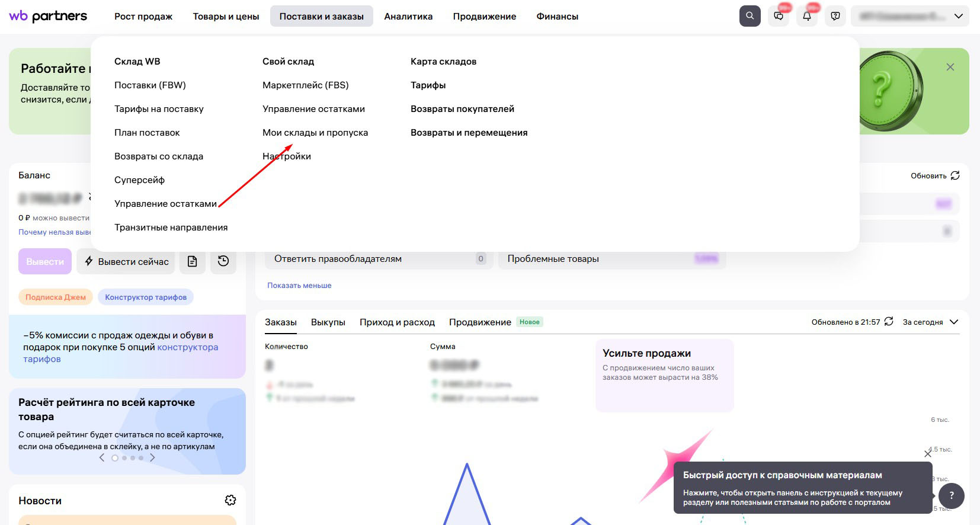The height and width of the screenshot is (525, 980).
Task: Go to next slide in promo carousel
Action: coord(152,457)
